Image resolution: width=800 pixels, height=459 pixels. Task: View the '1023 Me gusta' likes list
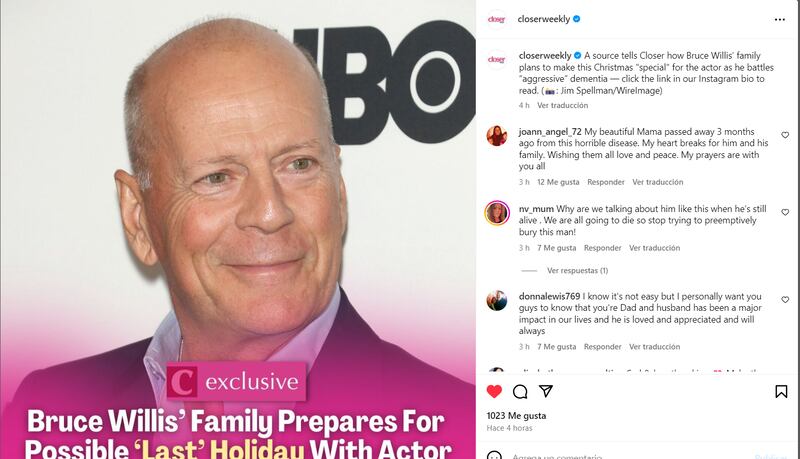(516, 416)
